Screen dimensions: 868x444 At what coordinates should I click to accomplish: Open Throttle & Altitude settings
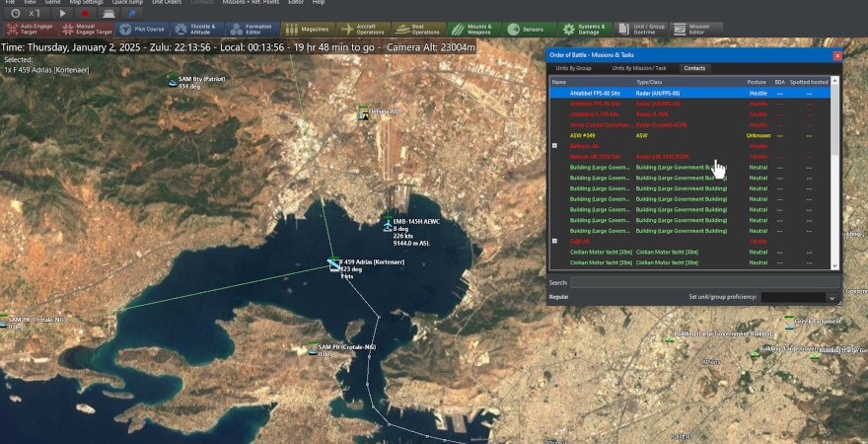197,30
